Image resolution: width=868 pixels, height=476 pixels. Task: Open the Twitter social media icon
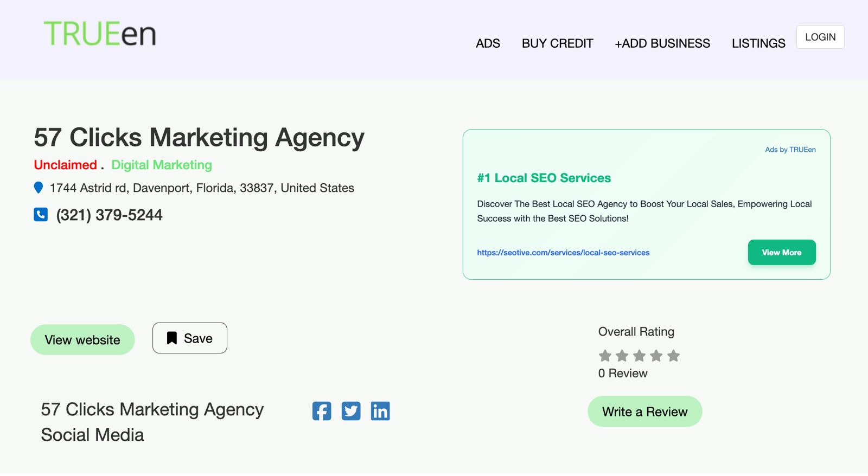click(x=351, y=411)
